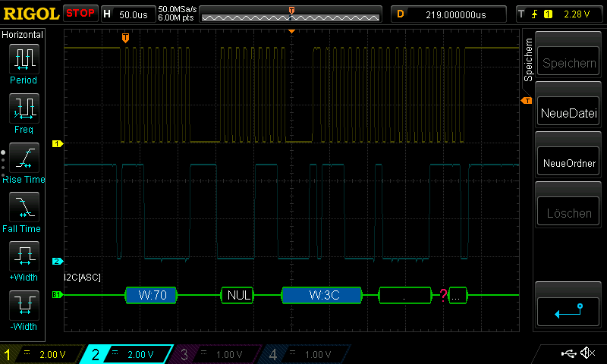Viewport: 607px width, 364px height.
Task: Select channel 1 status tab 2.00 V
Action: [x=42, y=354]
